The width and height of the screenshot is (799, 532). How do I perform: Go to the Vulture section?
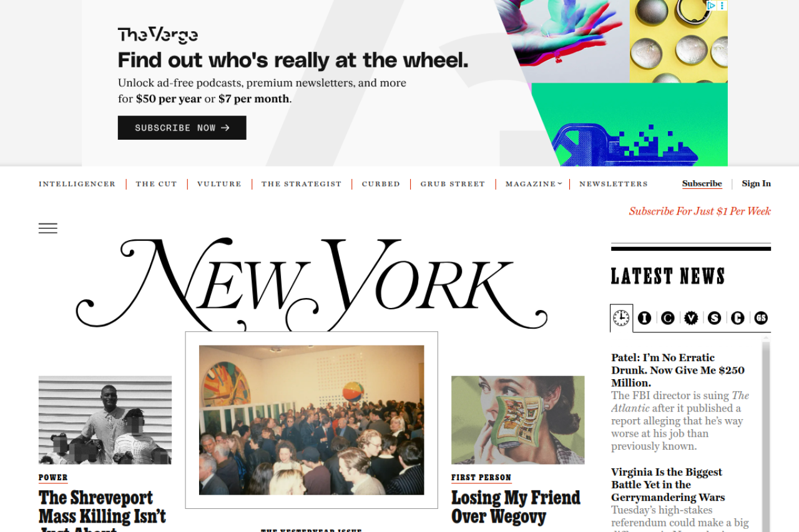(x=219, y=184)
